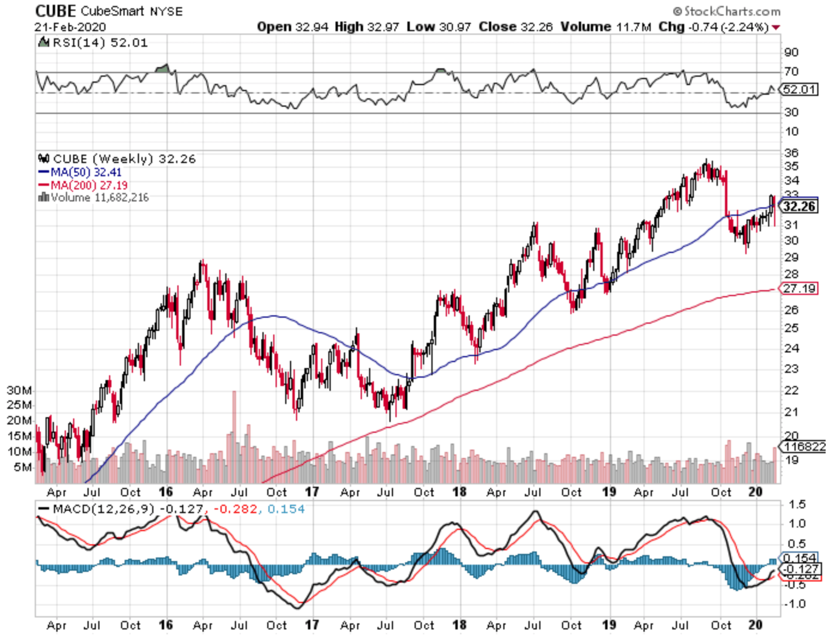Click the 1.5 label on MACD axis
Screen dimensions: 840x639
point(797,505)
